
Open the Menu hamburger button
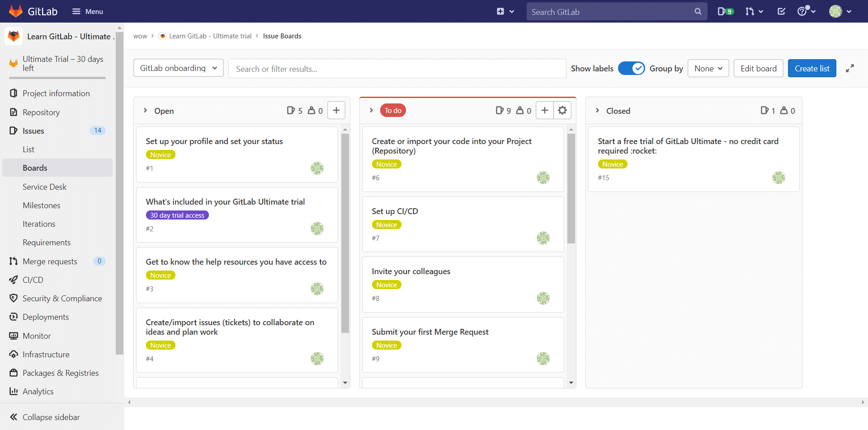[x=88, y=11]
